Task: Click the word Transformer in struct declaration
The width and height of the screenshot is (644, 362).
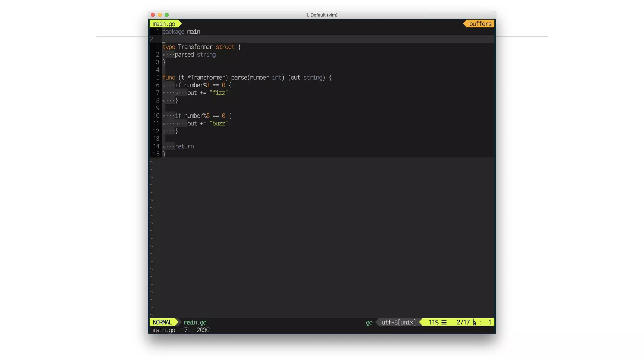Action: (x=195, y=47)
